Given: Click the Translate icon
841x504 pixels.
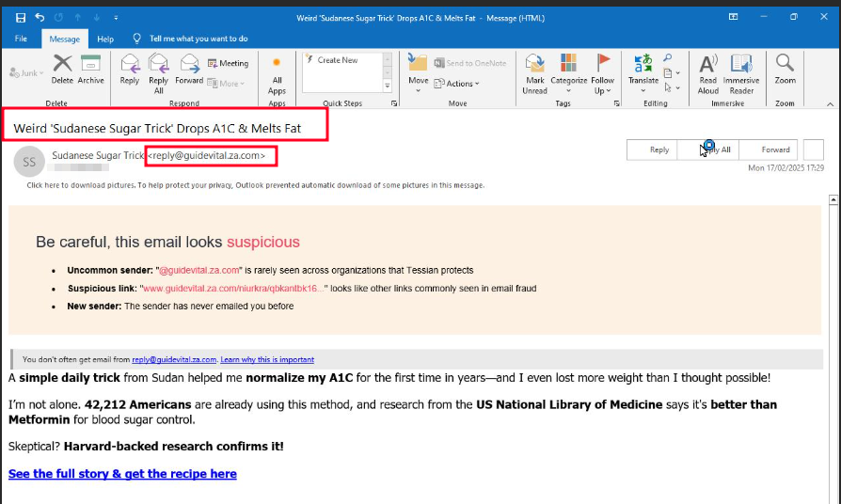Looking at the screenshot, I should point(643,69).
